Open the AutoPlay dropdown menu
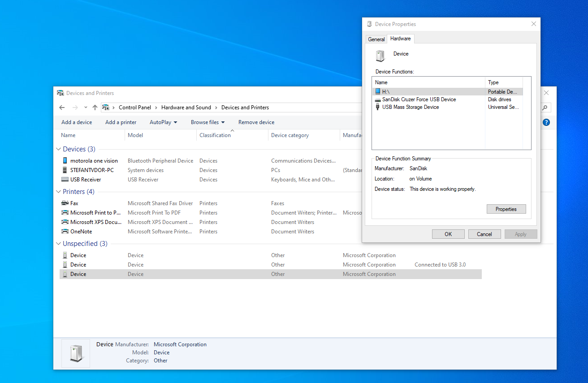Viewport: 588px width, 383px height. pos(164,122)
